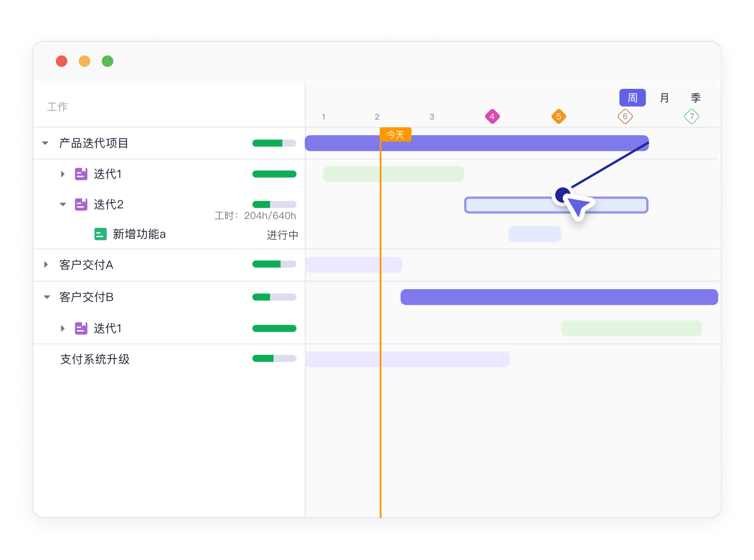
Task: Click the pink milestone diamond 4
Action: (492, 116)
